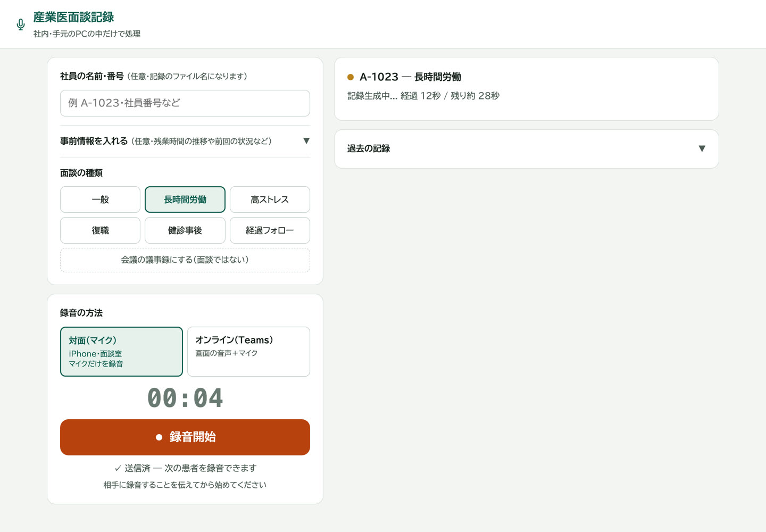Screen dimensions: 766x532
Task: Select the 長時間労働 interview type
Action: (x=185, y=199)
